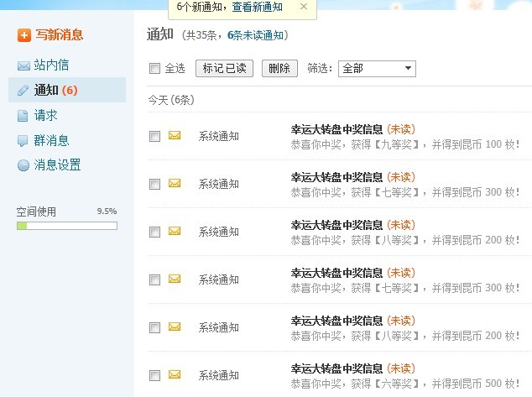
Task: Click the unread envelope icon of the 九等奖 notice
Action: pos(175,135)
